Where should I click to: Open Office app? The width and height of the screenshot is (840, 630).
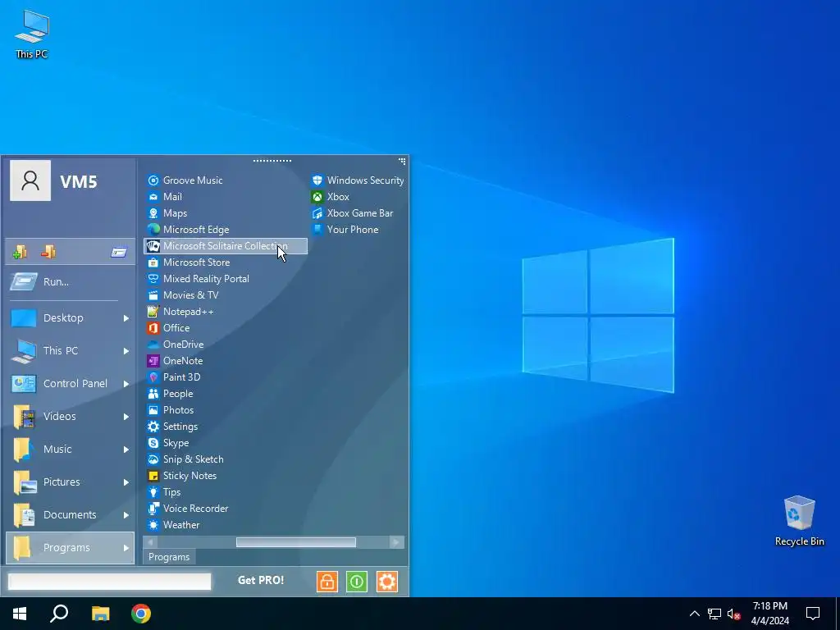(x=168, y=328)
